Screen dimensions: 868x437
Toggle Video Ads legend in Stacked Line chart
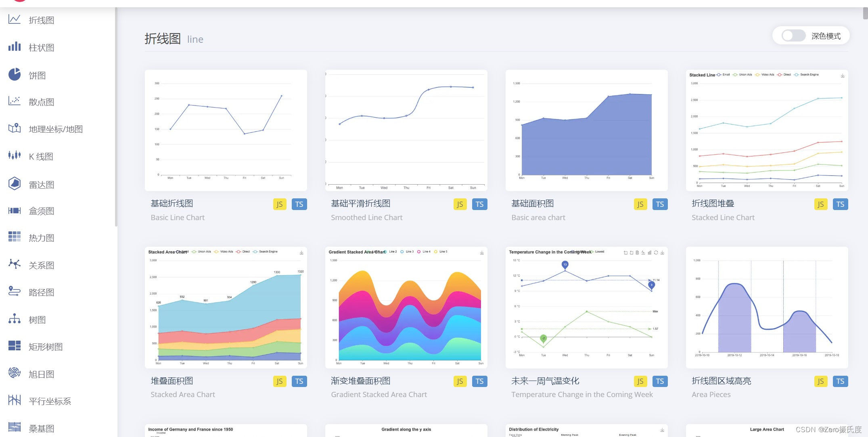(x=765, y=75)
